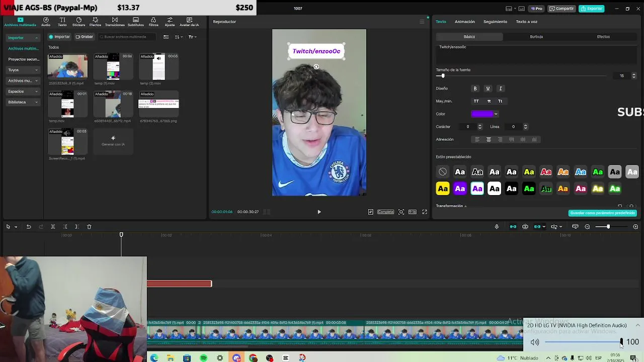Open the Efectos panel
This screenshot has width=644, height=362.
(95, 22)
